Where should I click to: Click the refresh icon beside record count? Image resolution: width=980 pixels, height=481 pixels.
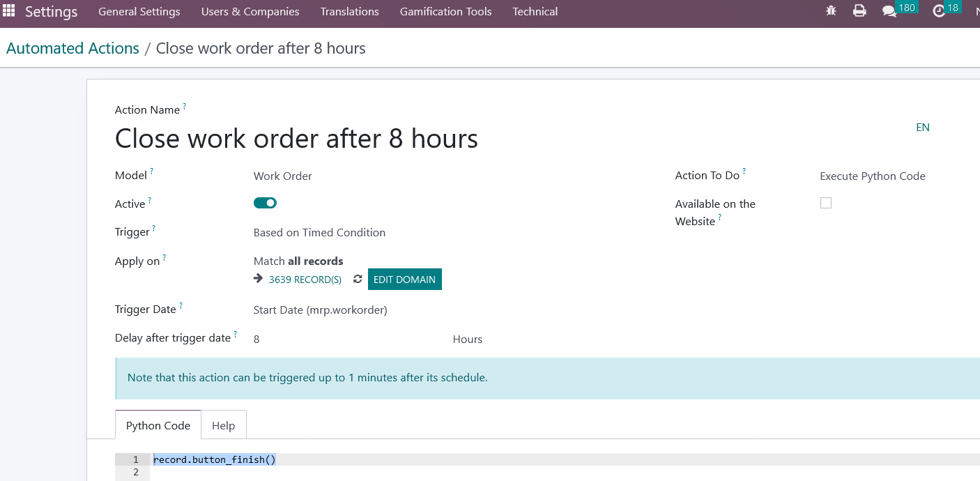pos(358,280)
